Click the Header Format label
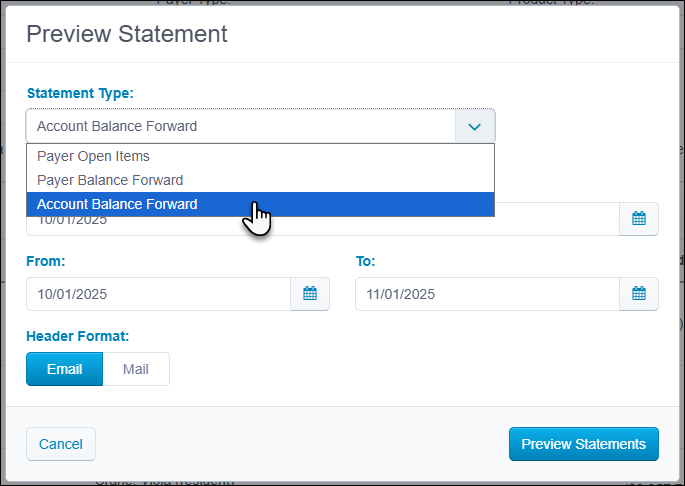The height and width of the screenshot is (486, 685). (x=78, y=336)
